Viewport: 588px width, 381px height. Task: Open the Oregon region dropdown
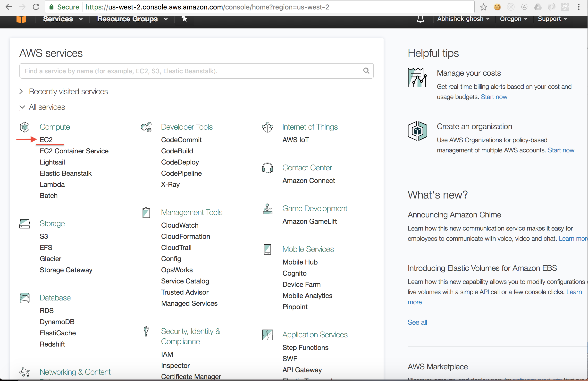tap(513, 19)
